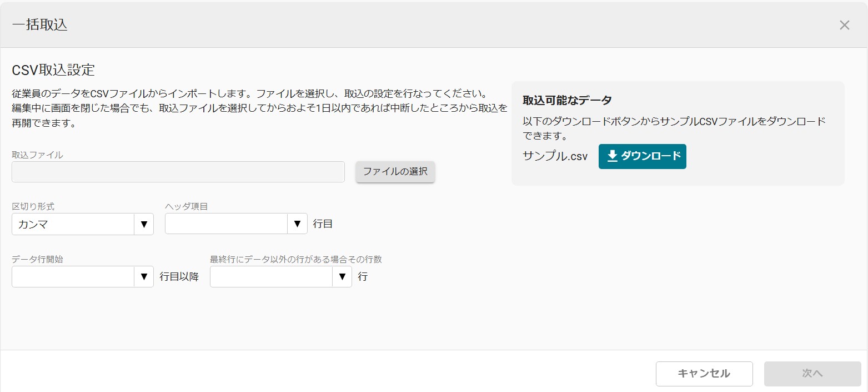Click the arrow on the last-row count dropdown
Image resolution: width=868 pixels, height=392 pixels.
click(x=342, y=276)
